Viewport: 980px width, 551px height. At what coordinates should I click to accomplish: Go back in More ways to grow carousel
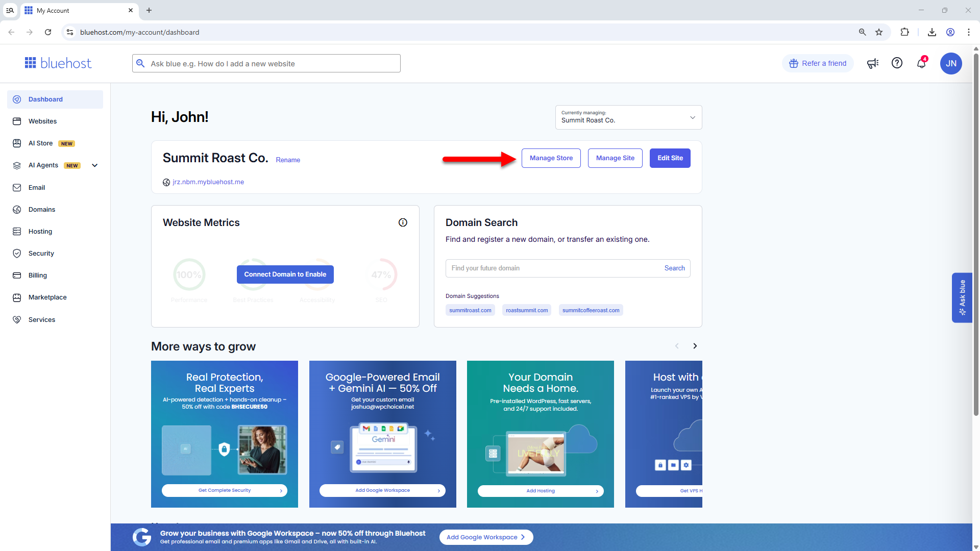677,346
